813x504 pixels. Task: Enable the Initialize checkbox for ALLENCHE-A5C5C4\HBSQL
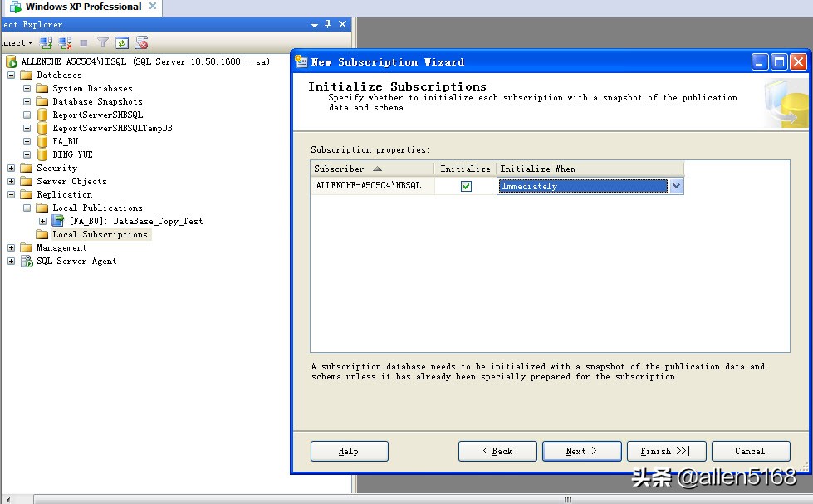pyautogui.click(x=465, y=185)
